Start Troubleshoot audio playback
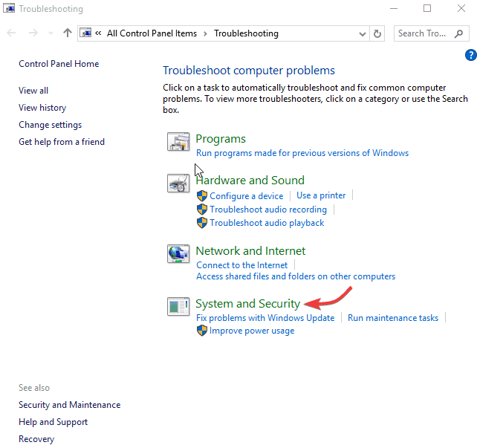 tap(267, 223)
